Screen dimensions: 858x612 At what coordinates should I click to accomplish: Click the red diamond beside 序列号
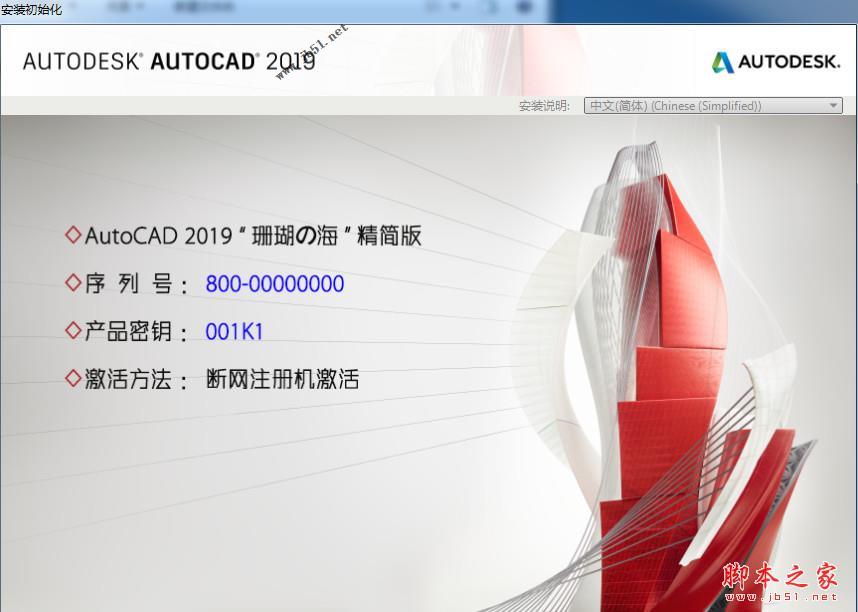[x=72, y=283]
